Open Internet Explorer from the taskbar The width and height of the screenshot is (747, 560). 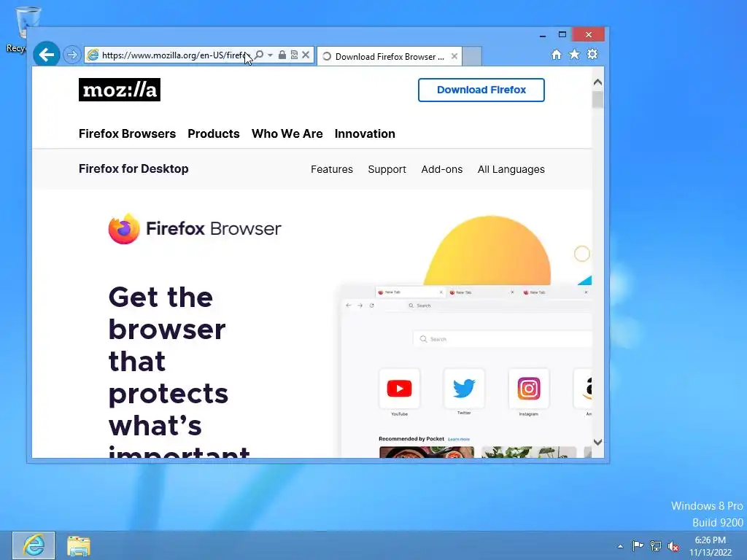(34, 545)
